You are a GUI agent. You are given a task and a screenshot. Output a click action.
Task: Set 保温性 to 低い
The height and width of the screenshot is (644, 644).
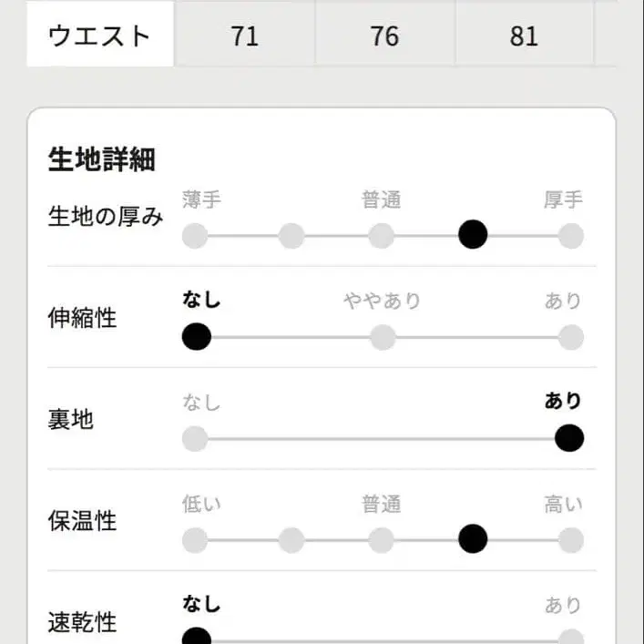click(x=195, y=540)
